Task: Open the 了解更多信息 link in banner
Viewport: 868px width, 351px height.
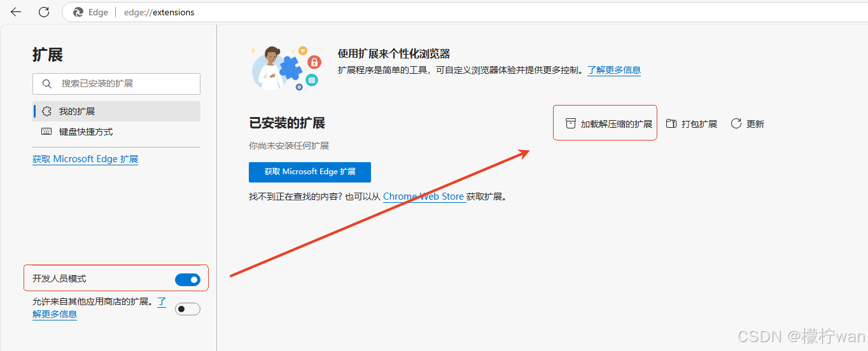Action: [x=614, y=70]
